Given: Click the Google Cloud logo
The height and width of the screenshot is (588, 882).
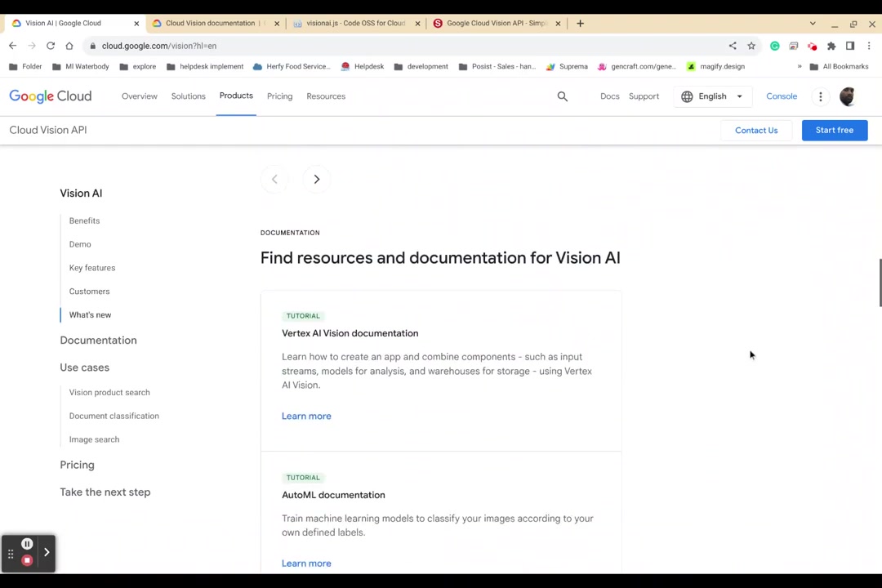Looking at the screenshot, I should 50,96.
